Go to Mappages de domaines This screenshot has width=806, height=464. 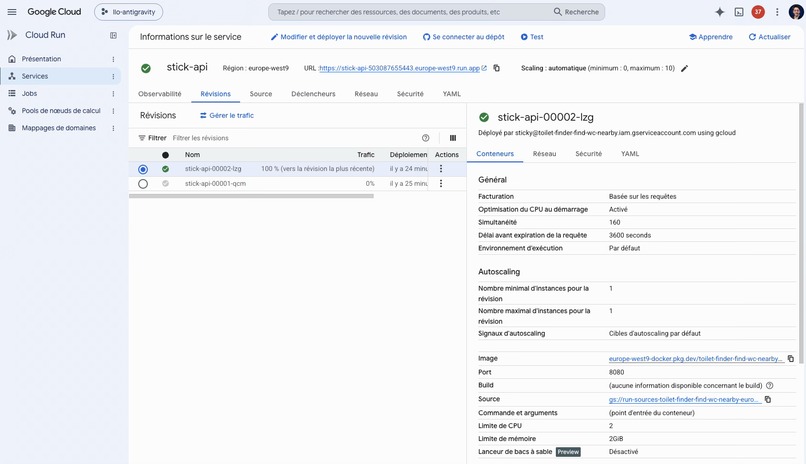pos(58,128)
